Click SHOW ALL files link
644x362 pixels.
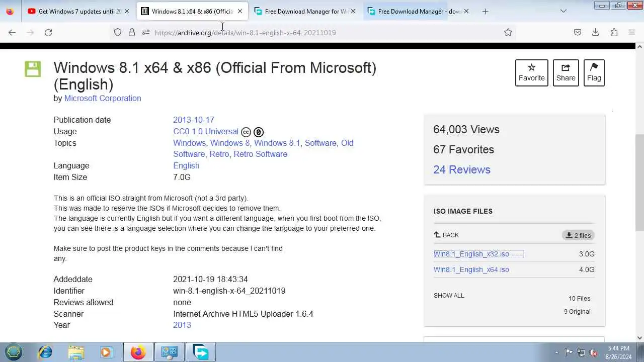click(449, 295)
